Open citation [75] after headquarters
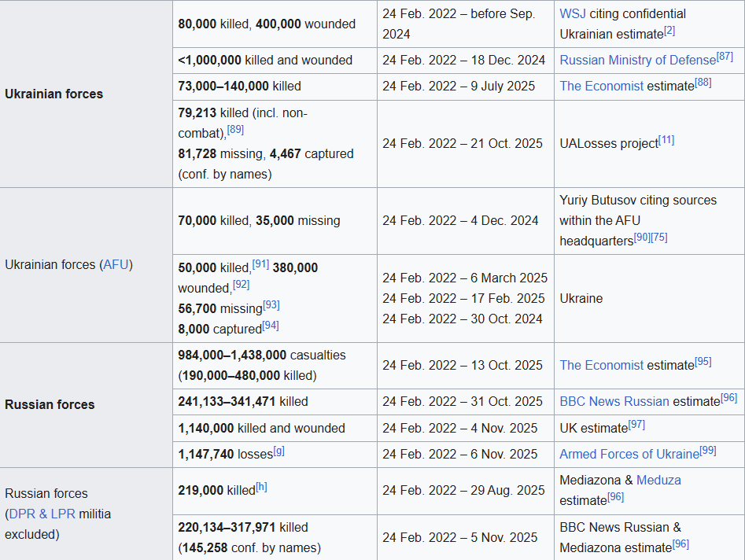Image resolution: width=745 pixels, height=560 pixels. 659,238
